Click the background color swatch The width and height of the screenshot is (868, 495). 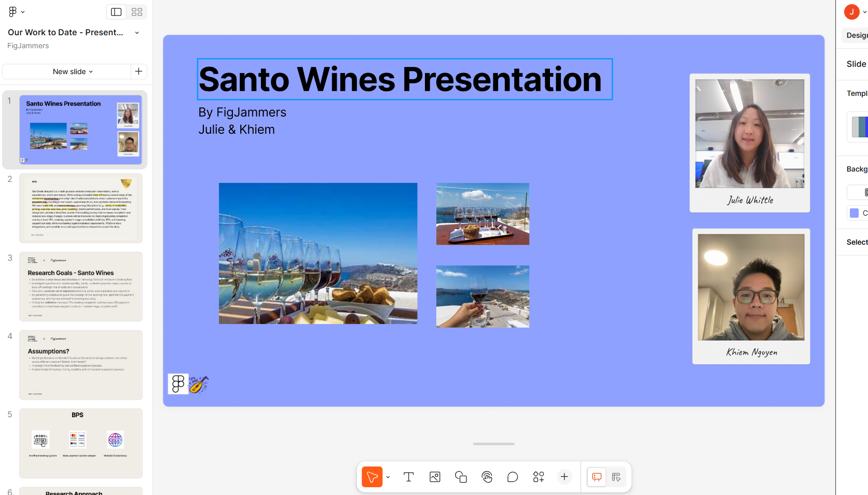pos(854,213)
